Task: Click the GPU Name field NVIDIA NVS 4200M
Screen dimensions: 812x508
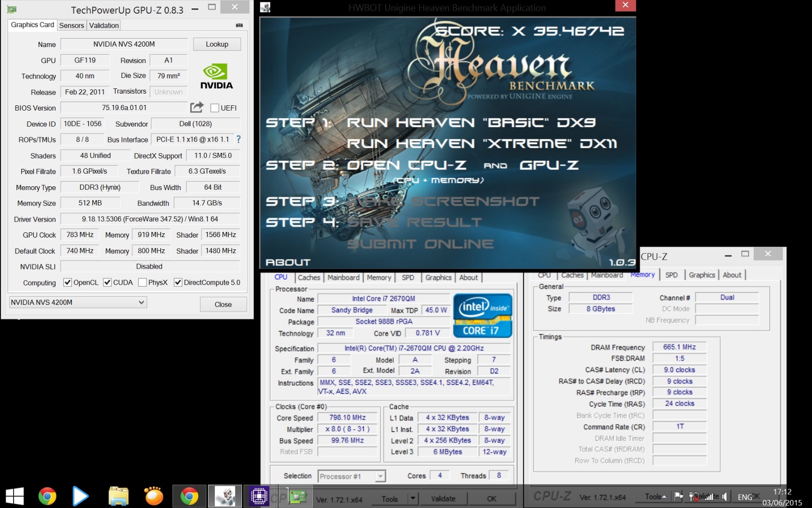Action: [124, 44]
